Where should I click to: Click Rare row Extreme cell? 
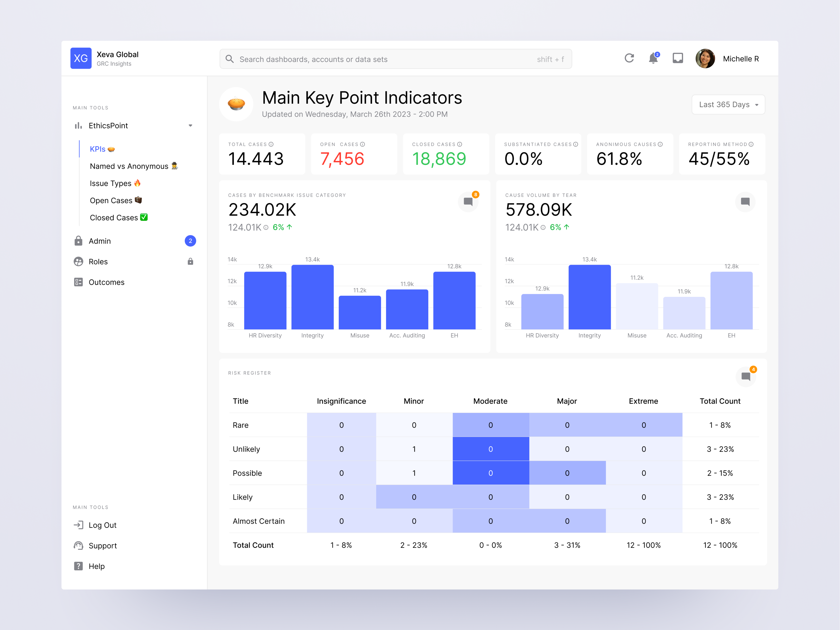pos(644,425)
